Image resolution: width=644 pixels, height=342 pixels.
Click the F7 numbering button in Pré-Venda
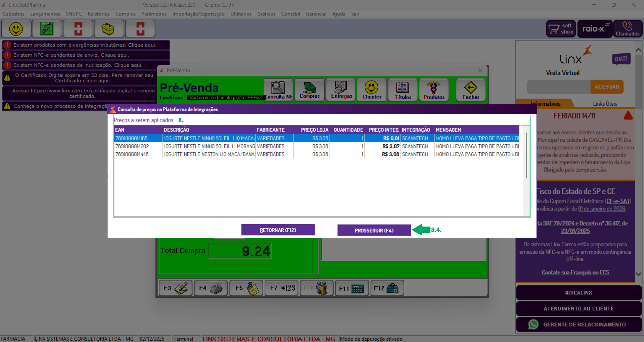coord(281,288)
